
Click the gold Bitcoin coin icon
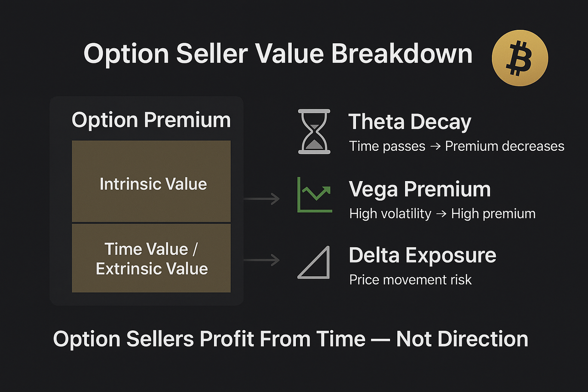pyautogui.click(x=520, y=58)
